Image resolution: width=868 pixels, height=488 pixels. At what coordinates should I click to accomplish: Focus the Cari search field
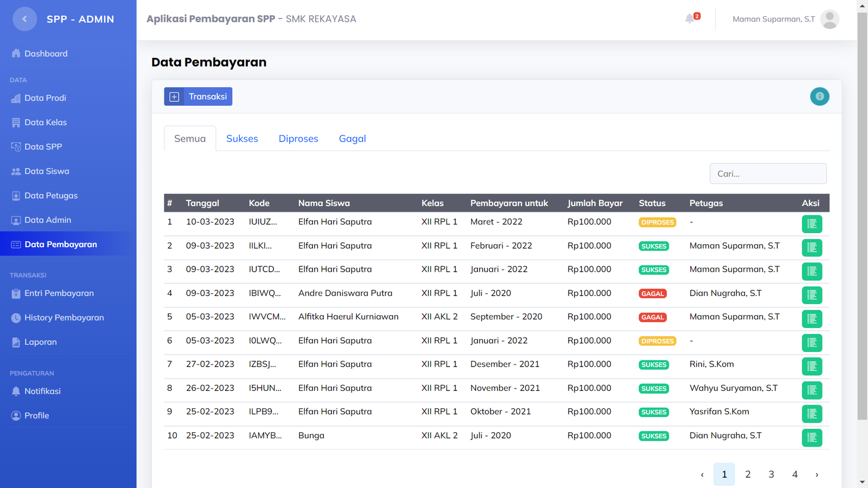[768, 174]
